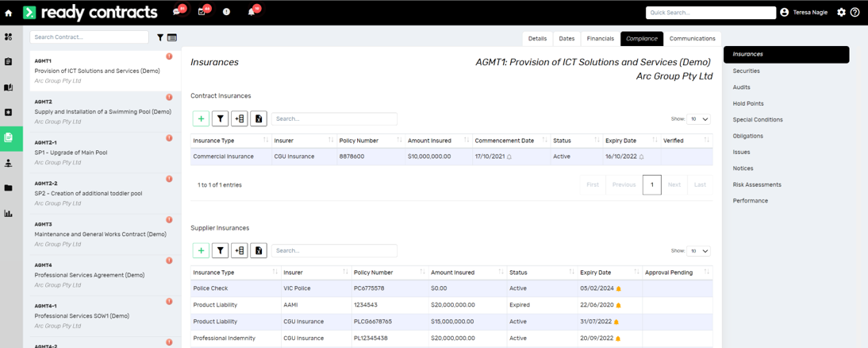The height and width of the screenshot is (348, 868).
Task: Click the alert badge on AGMT2
Action: coord(169,97)
